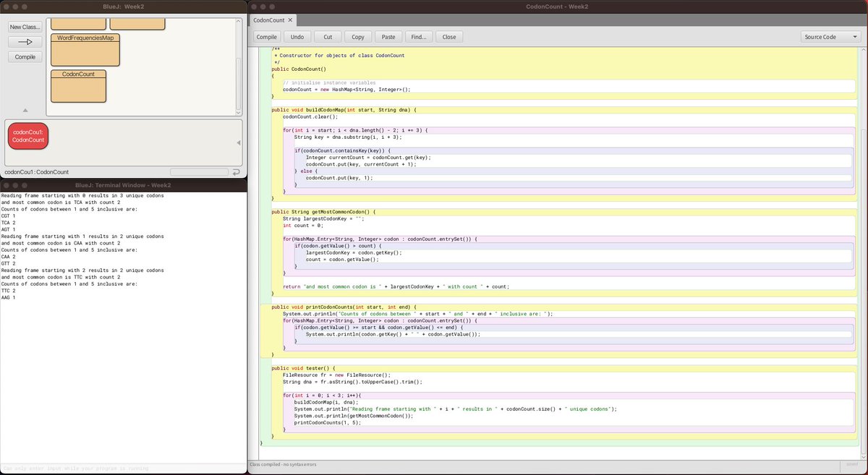Click the reset virtual machine arrow icon

[x=237, y=172]
